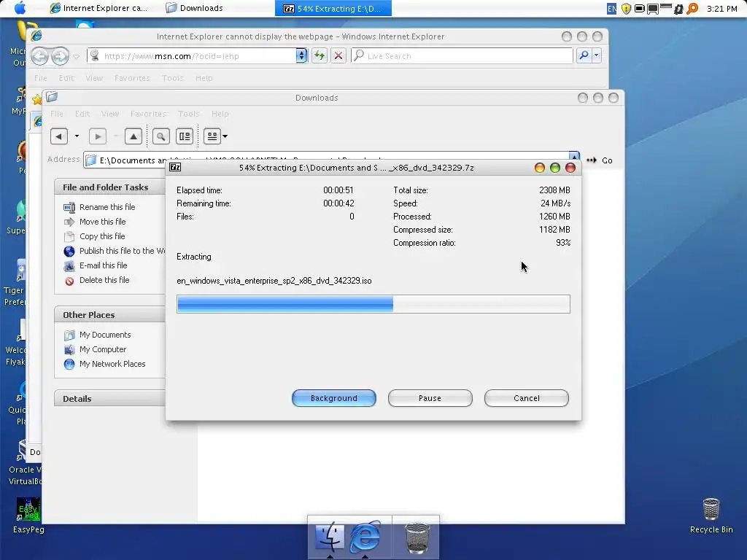Open Internet Explorer File menu
The width and height of the screenshot is (747, 560).
pos(41,78)
